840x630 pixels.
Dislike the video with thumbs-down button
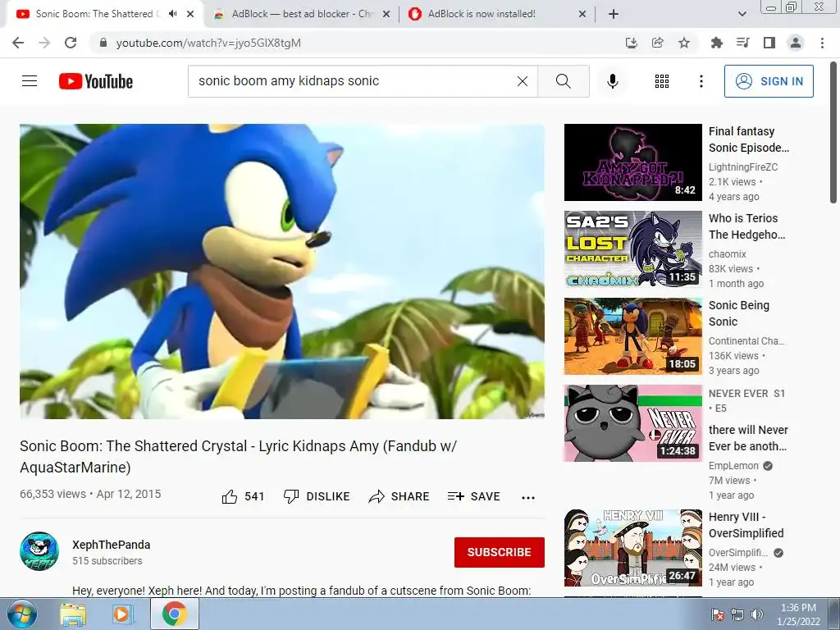coord(317,496)
